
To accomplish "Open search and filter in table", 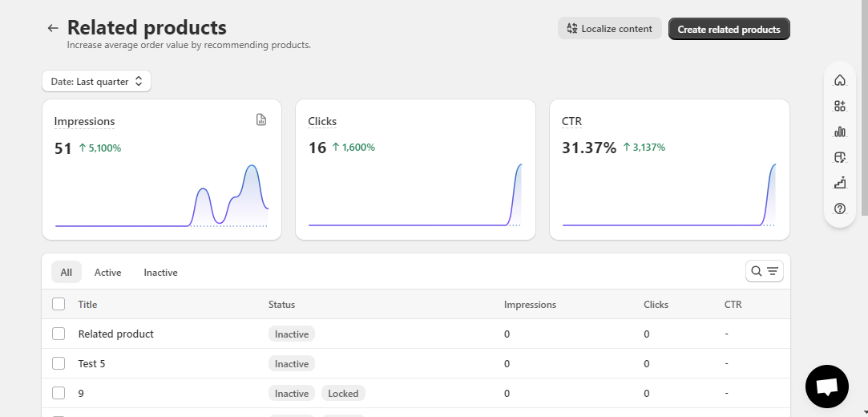I will 764,271.
